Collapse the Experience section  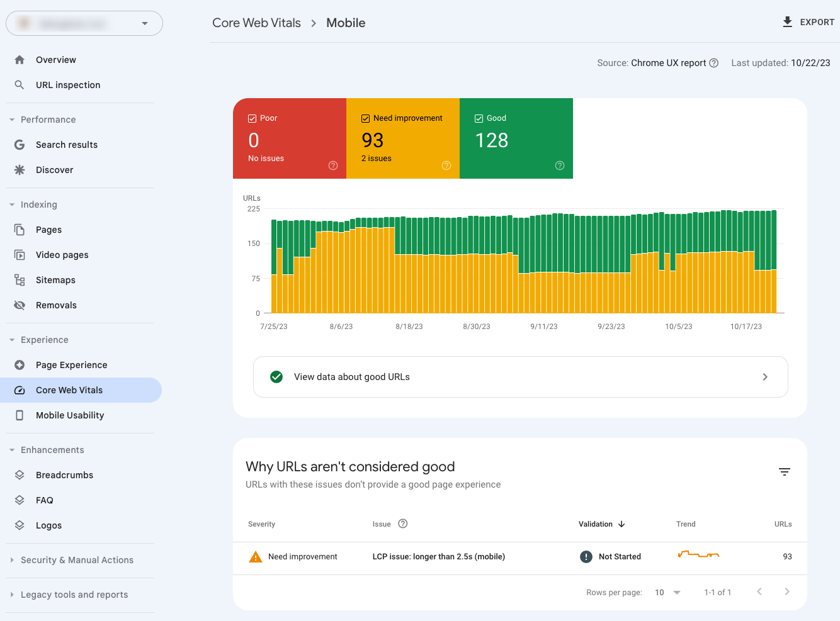pyautogui.click(x=12, y=340)
